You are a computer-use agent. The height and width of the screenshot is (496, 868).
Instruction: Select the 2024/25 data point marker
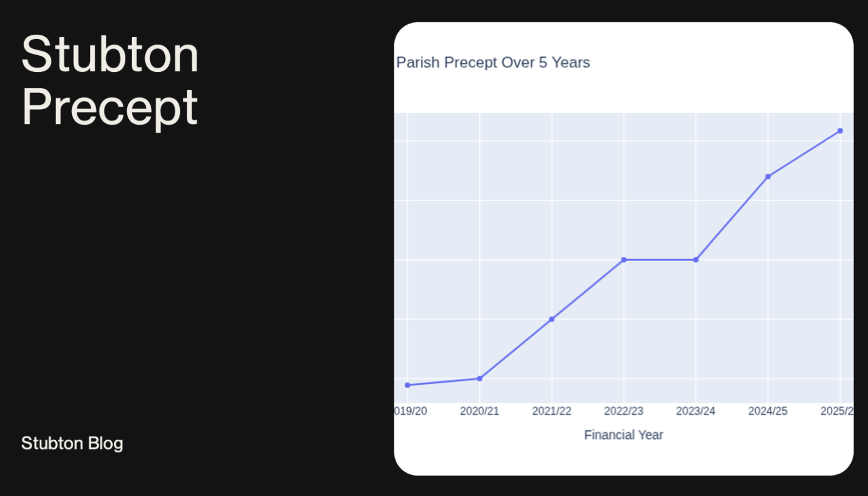click(x=768, y=177)
